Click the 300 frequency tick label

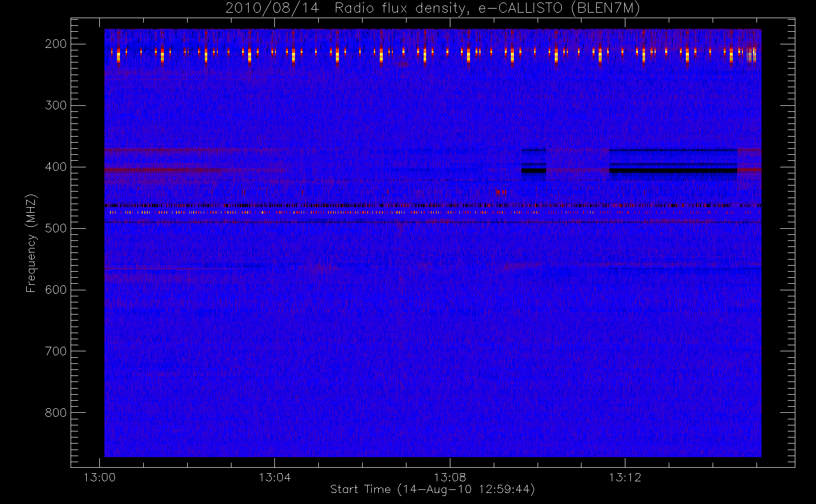[56, 105]
